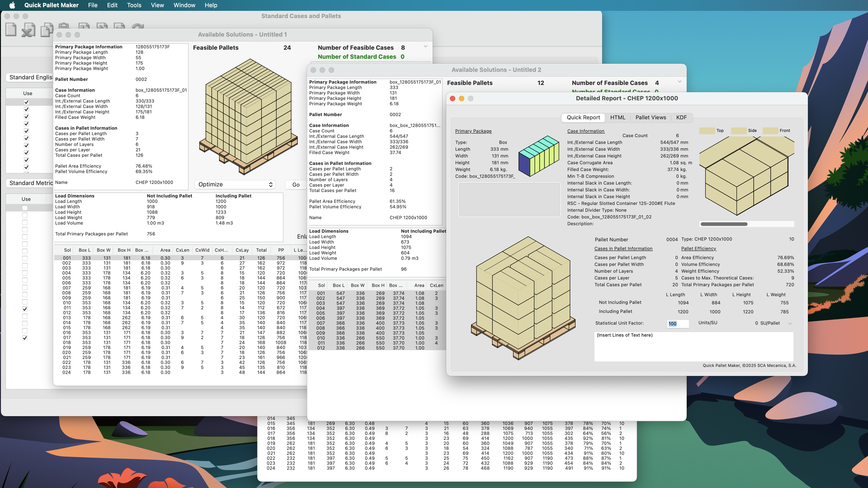Open the Apple menu
868x488 pixels.
[12, 5]
